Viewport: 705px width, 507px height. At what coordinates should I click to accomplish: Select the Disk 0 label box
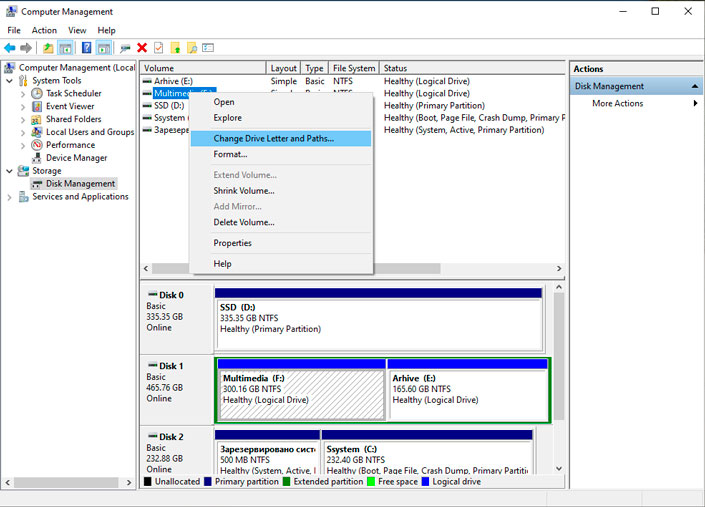click(x=176, y=319)
